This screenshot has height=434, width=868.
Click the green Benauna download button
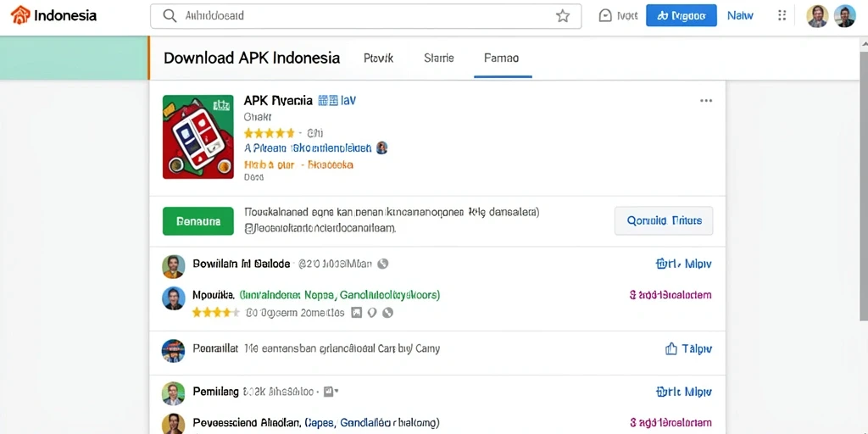point(198,221)
